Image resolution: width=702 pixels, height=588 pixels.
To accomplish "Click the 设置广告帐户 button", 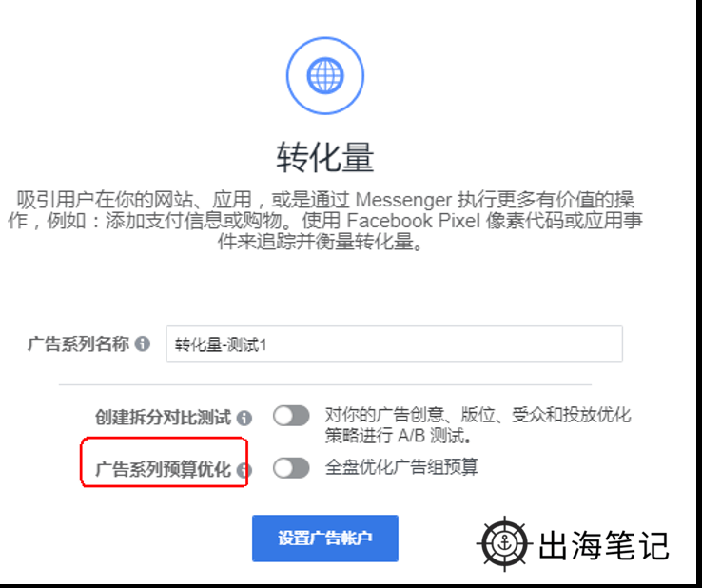I will (325, 539).
